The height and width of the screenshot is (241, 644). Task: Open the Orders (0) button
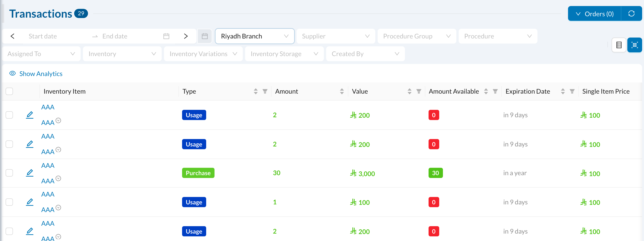[594, 14]
